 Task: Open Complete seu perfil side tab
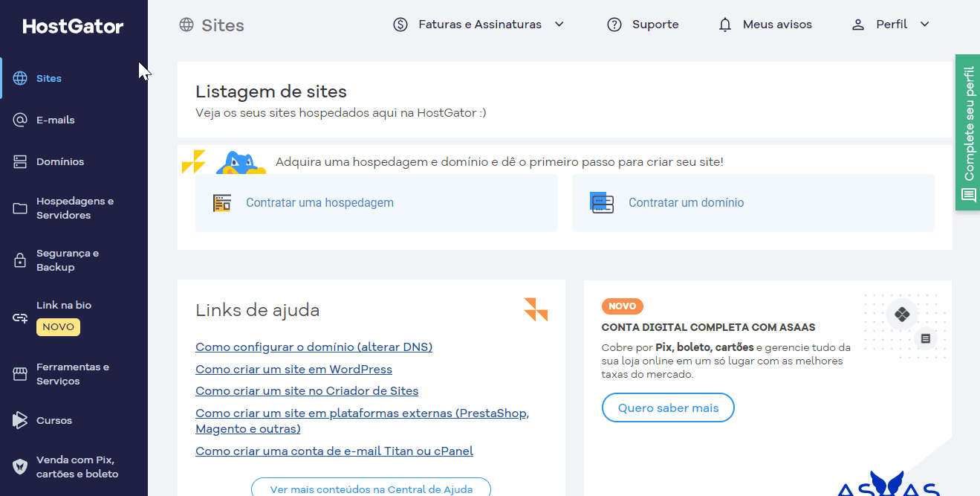[x=967, y=132]
